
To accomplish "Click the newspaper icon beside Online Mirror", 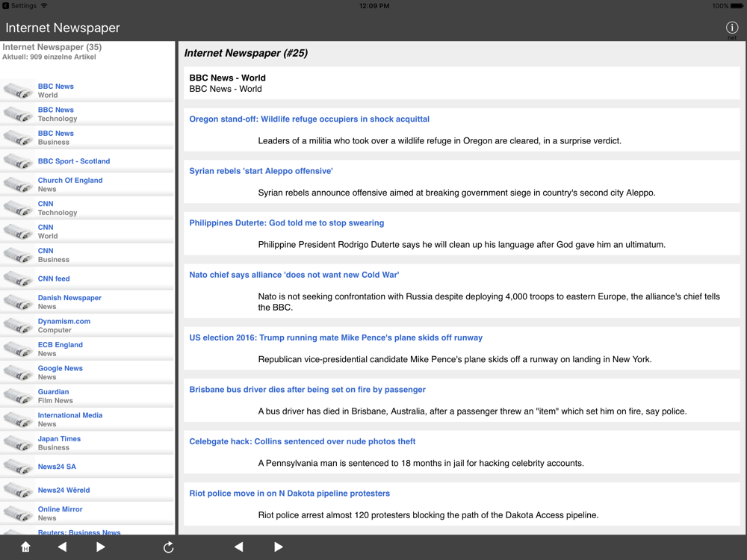I will click(x=18, y=514).
